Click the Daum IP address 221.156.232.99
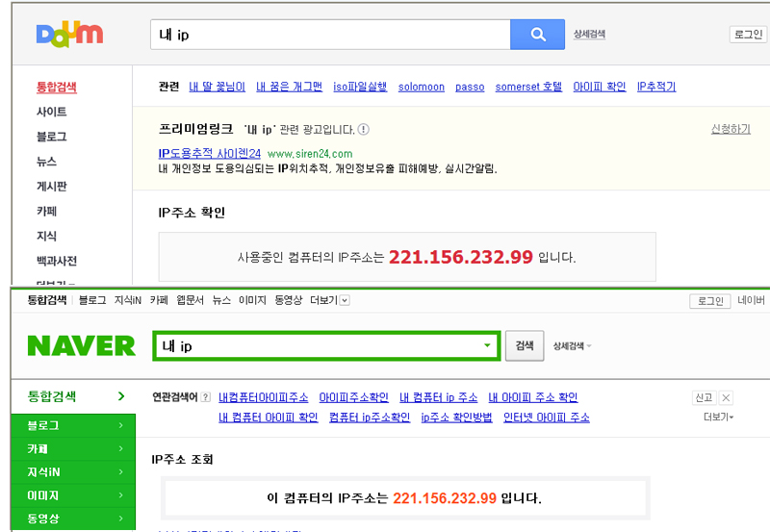The height and width of the screenshot is (532, 770). click(461, 257)
